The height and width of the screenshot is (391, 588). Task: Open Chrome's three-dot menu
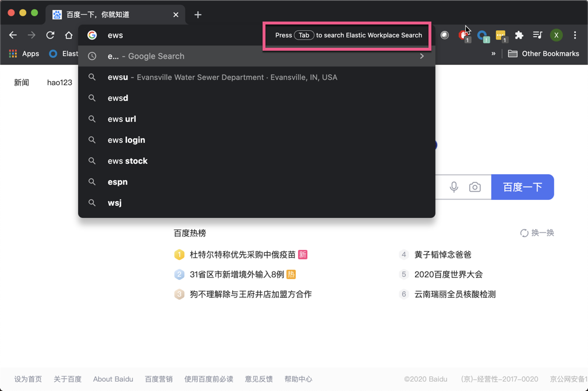(575, 36)
